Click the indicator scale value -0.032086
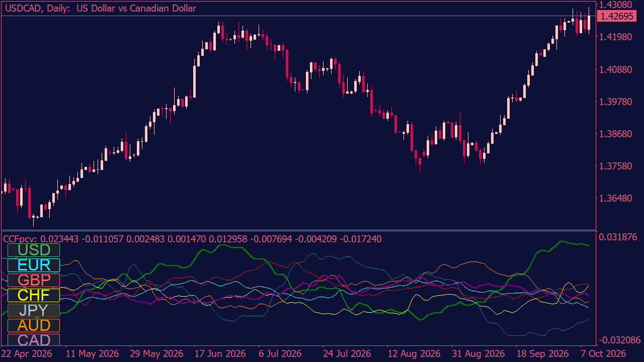Image resolution: width=644 pixels, height=362 pixels. 619,339
